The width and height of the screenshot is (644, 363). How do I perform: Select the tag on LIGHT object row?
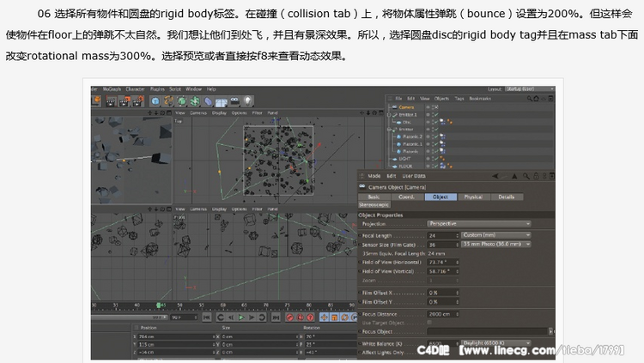(442, 159)
